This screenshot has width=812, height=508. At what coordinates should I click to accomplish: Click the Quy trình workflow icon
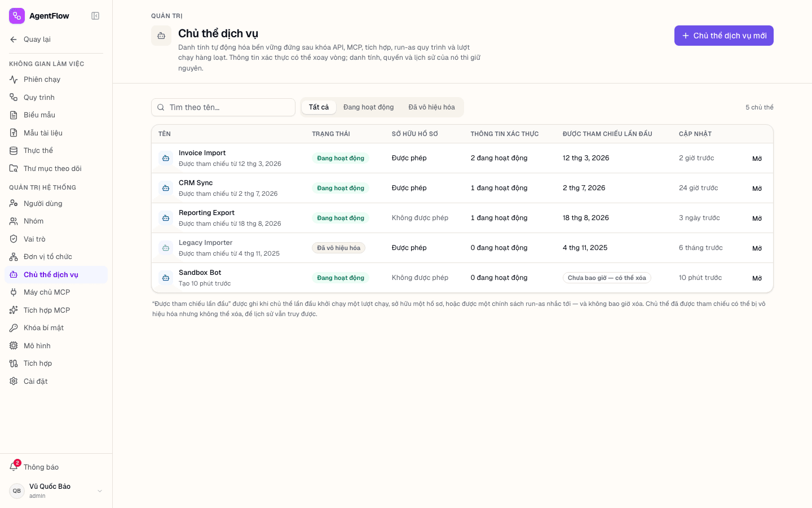[x=14, y=98]
